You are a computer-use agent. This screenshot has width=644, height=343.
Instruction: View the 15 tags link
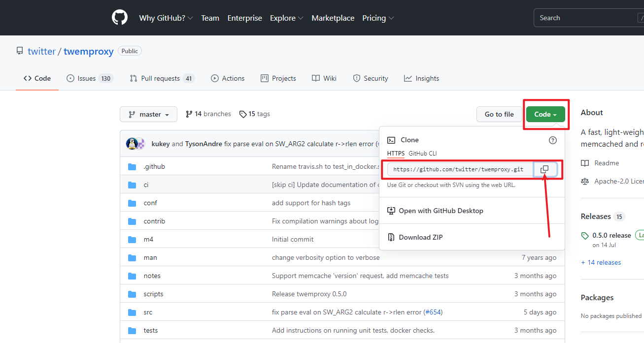[255, 114]
